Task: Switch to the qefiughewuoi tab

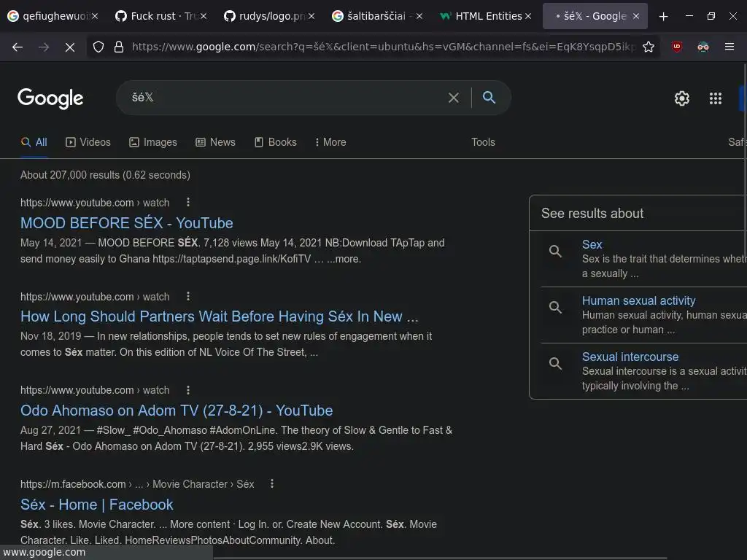Action: (x=53, y=16)
